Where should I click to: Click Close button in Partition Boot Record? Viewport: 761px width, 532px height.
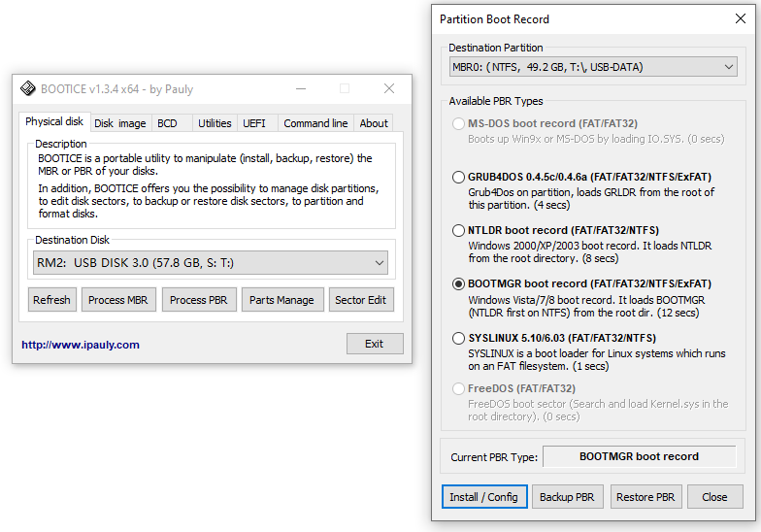[714, 497]
